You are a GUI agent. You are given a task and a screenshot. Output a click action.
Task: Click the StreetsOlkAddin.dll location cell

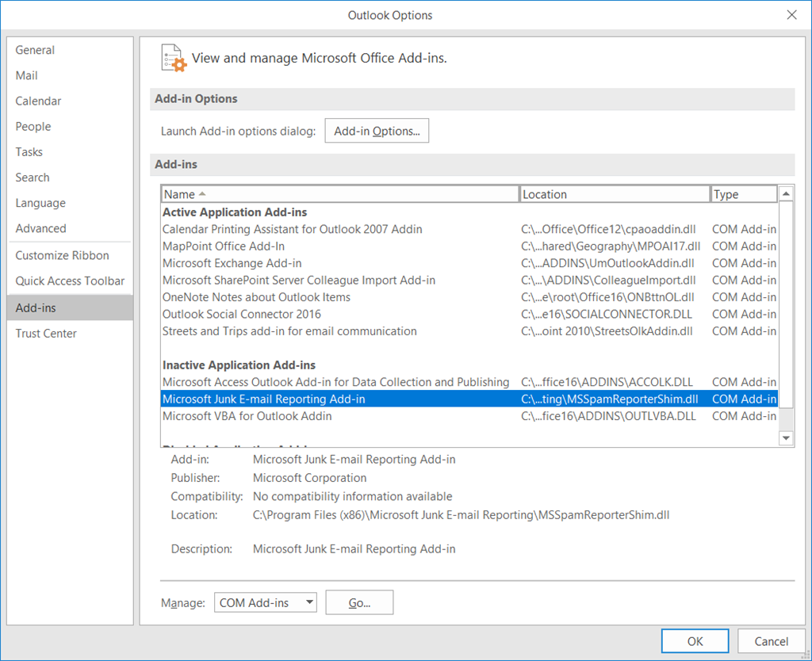click(607, 331)
